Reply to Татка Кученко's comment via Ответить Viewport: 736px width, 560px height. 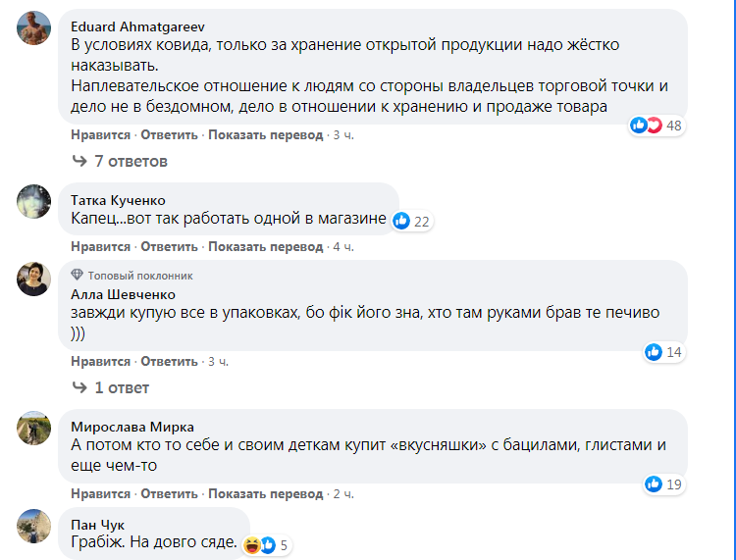click(x=170, y=246)
